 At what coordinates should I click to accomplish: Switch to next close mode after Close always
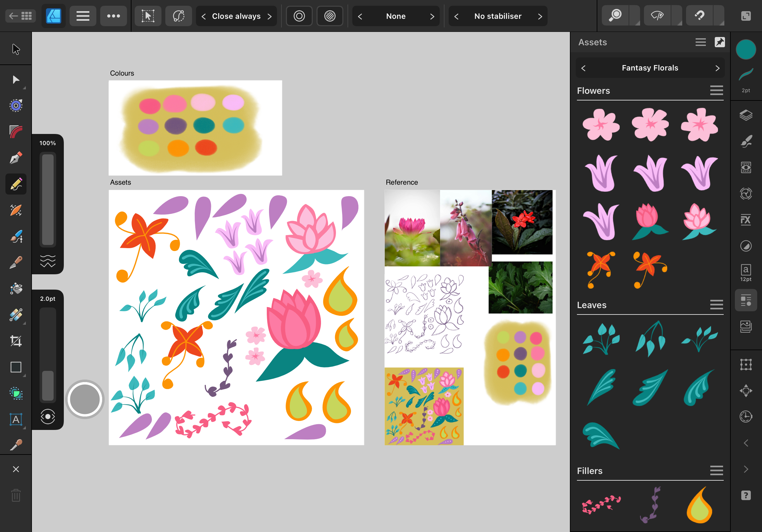point(270,16)
